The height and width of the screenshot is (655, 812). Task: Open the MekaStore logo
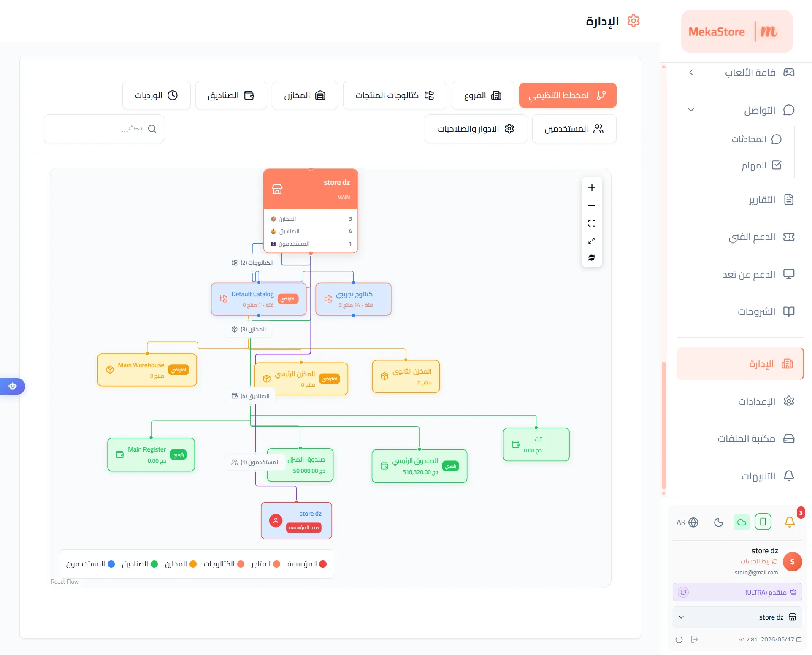(x=737, y=31)
